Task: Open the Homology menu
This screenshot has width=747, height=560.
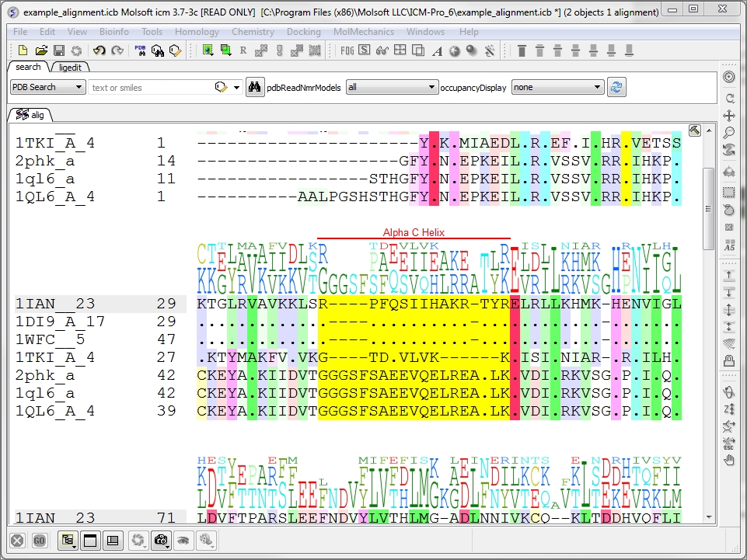Action: pos(197,31)
